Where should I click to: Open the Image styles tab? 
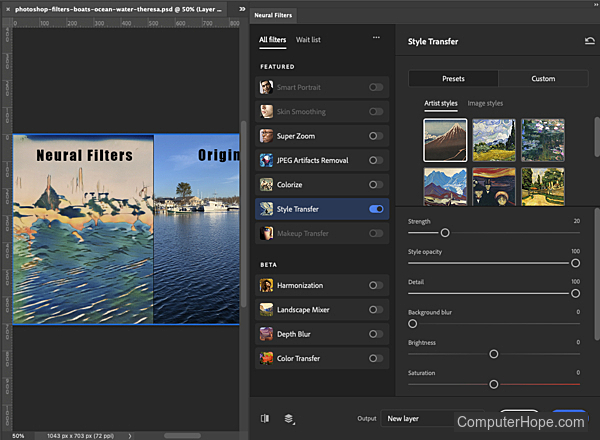[485, 103]
